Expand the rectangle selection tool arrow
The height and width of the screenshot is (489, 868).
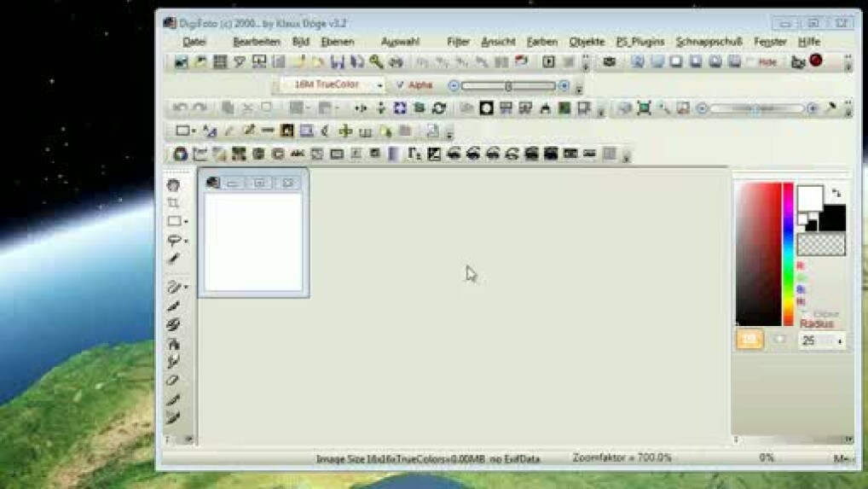(x=186, y=222)
